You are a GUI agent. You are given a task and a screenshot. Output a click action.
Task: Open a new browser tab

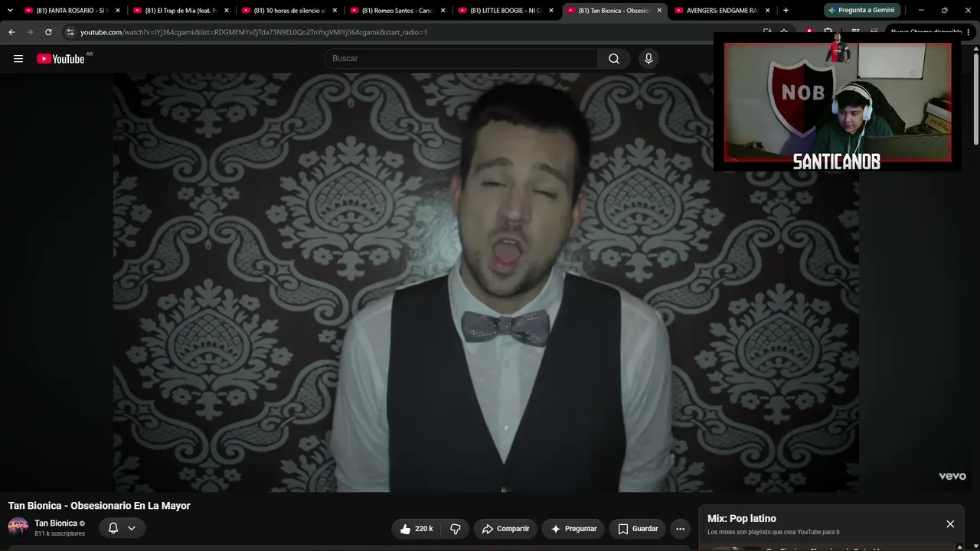(786, 11)
